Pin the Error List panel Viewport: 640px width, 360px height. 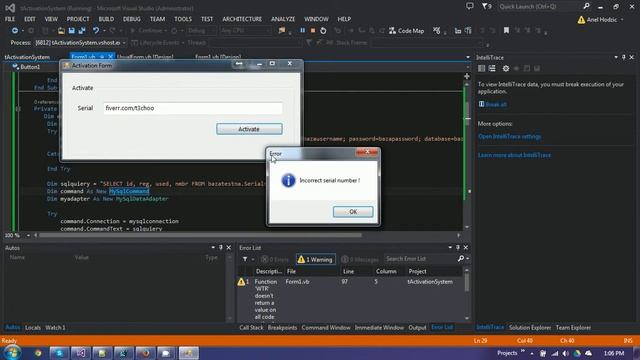pos(458,248)
